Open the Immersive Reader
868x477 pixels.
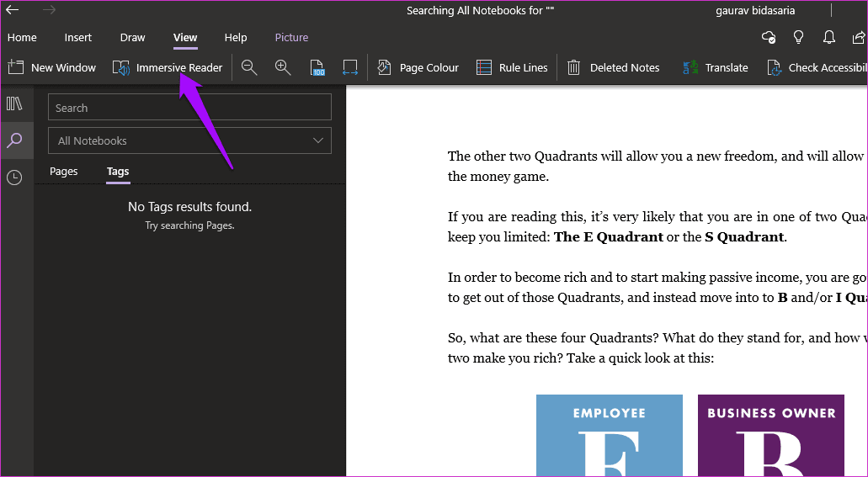pyautogui.click(x=168, y=67)
